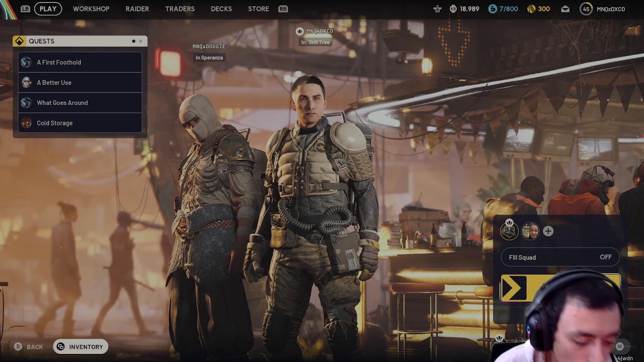
Task: Click the coin currency icon
Action: tap(453, 9)
